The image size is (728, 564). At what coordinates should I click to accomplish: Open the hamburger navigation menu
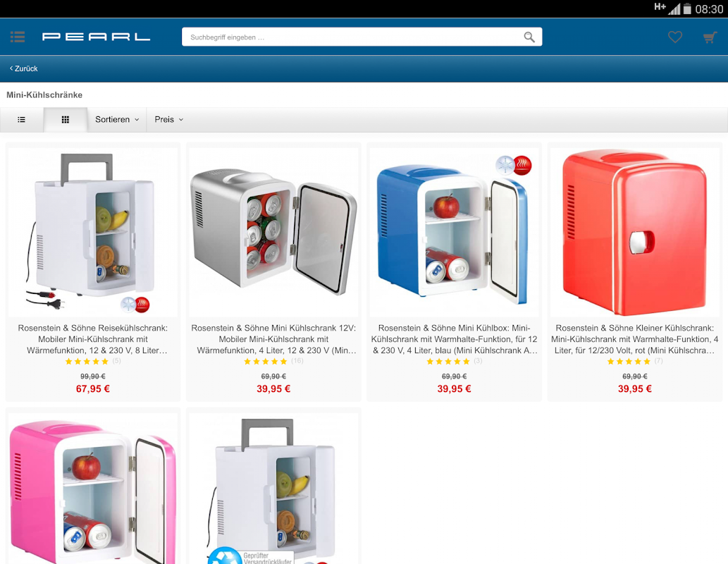coord(18,37)
